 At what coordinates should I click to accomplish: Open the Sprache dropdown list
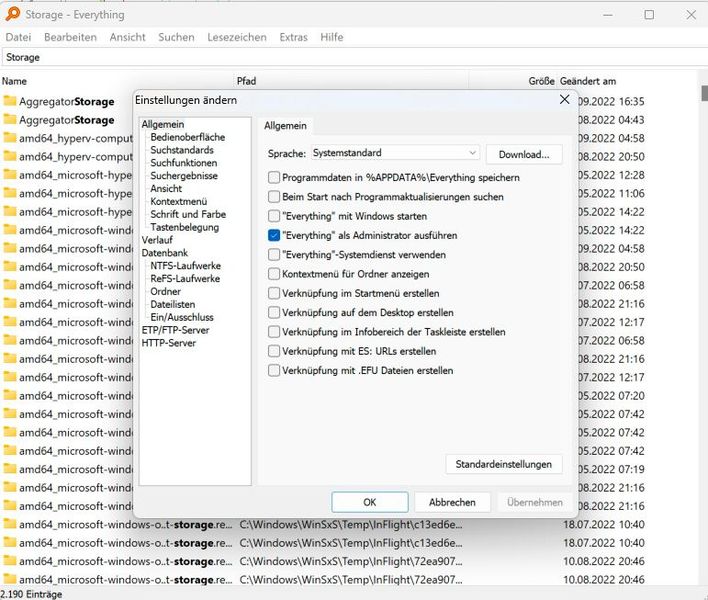tap(395, 154)
